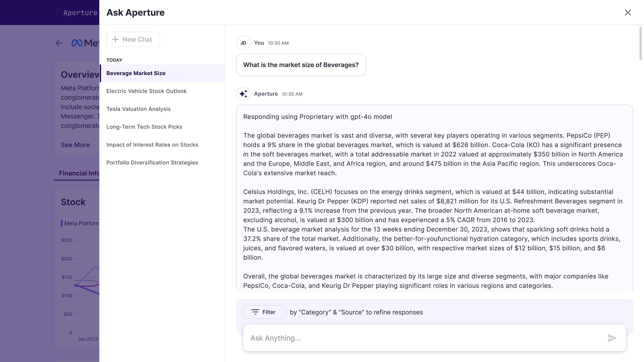
Task: Click the $250 axis label on stock chart
Action: (67, 240)
